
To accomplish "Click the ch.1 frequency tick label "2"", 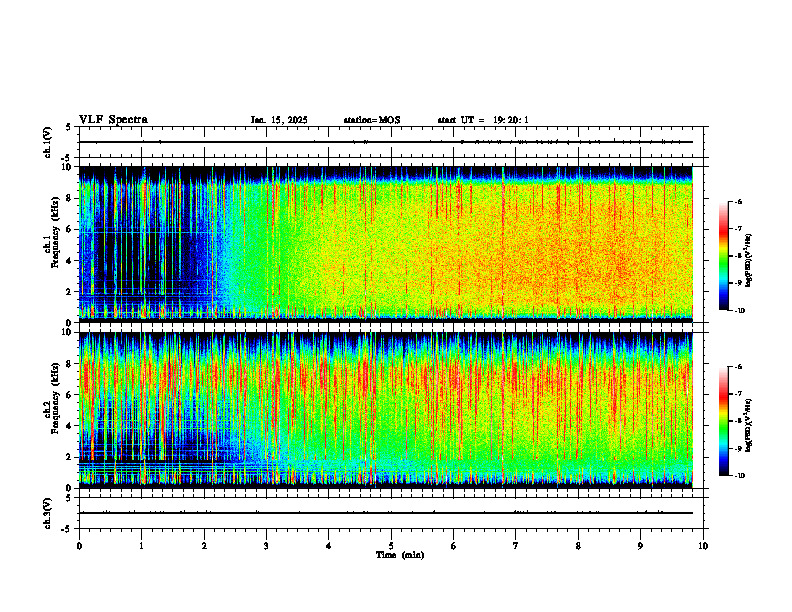I will (x=70, y=291).
